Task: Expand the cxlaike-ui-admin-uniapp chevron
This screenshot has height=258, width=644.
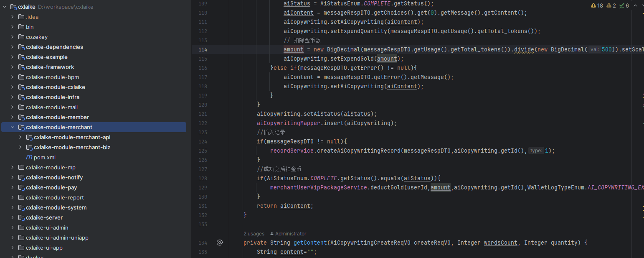Action: click(13, 238)
